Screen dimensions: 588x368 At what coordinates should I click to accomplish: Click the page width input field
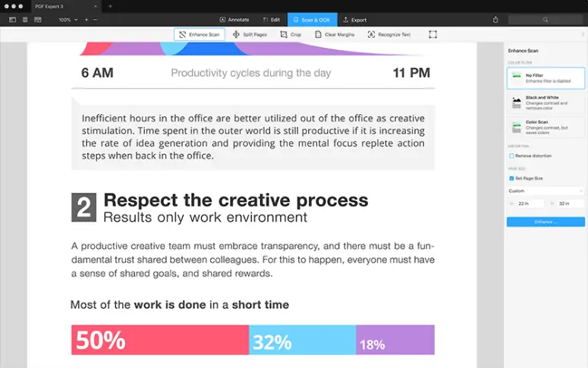tap(530, 203)
